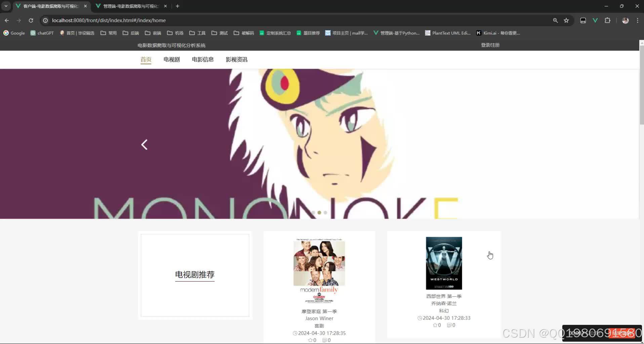Image resolution: width=644 pixels, height=344 pixels.
Task: Select the 影视资讯 navigation item
Action: [237, 59]
